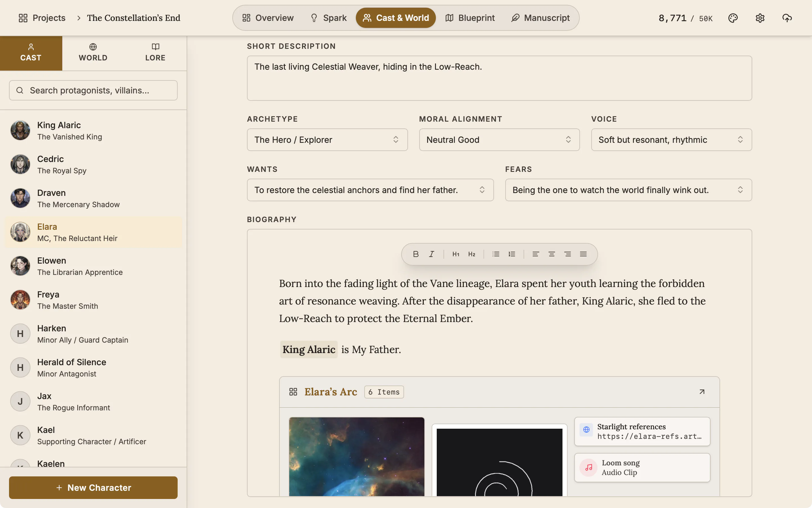Expand the Fears dropdown
Screen dimensions: 812x508
pos(628,190)
